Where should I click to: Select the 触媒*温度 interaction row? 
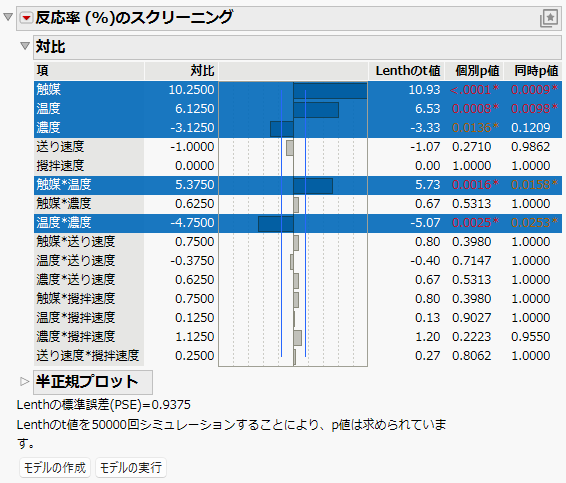tap(298, 185)
